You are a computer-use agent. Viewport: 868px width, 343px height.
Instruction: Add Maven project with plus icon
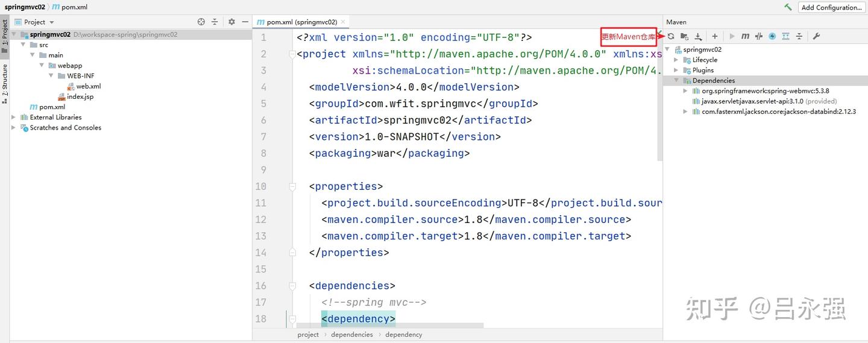tap(715, 36)
